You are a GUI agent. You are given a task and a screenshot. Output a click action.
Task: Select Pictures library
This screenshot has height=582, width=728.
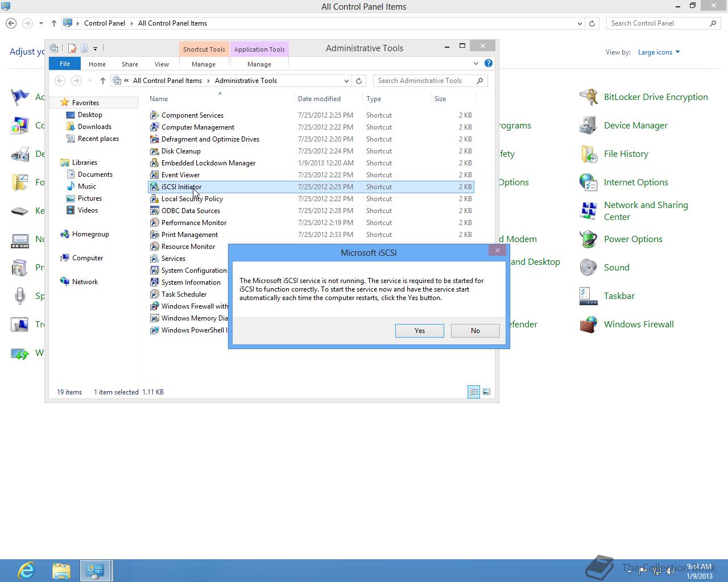(90, 198)
